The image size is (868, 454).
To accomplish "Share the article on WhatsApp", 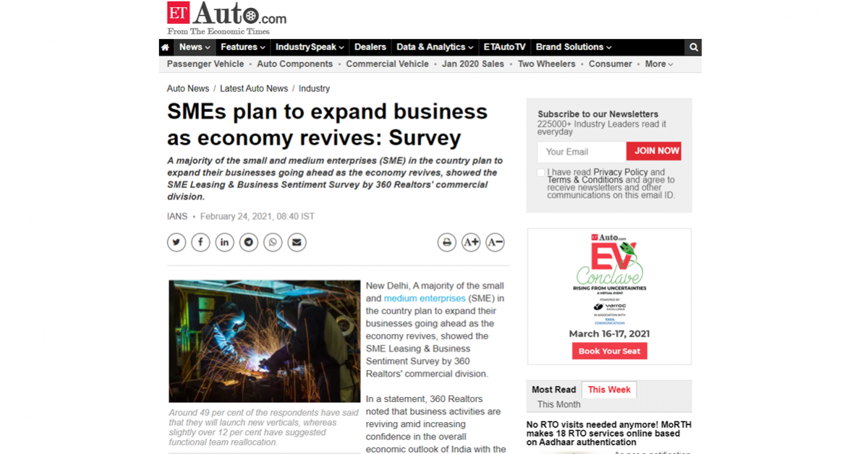I will [x=273, y=242].
